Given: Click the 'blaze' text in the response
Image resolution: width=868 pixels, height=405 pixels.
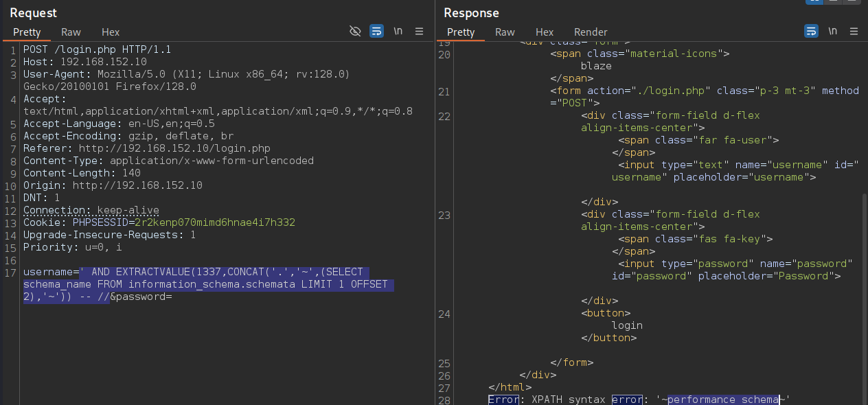Looking at the screenshot, I should tap(596, 66).
